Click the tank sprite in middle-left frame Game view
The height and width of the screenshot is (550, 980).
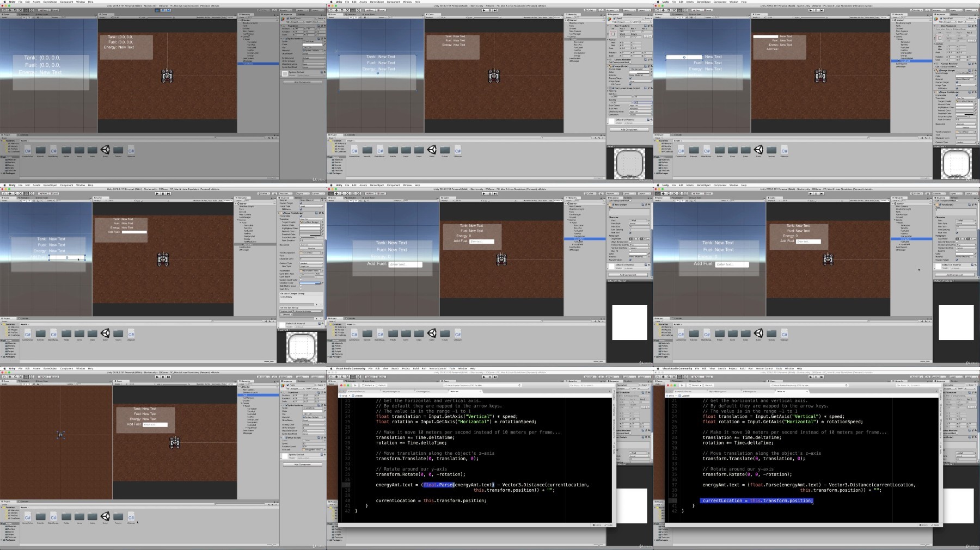(163, 259)
